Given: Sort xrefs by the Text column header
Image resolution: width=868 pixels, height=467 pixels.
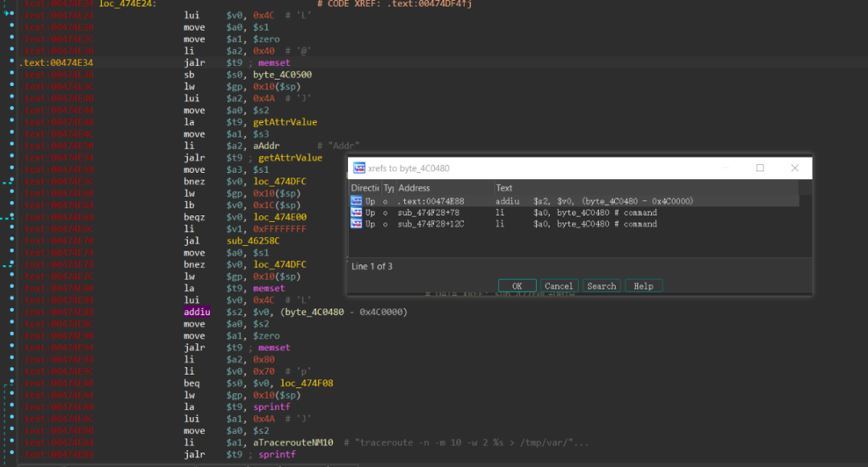Looking at the screenshot, I should coord(646,187).
